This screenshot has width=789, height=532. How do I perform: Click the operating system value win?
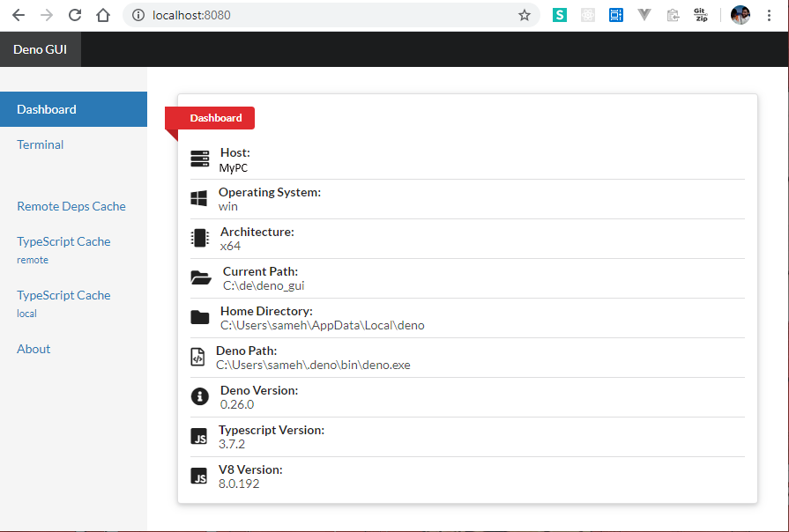pos(228,207)
